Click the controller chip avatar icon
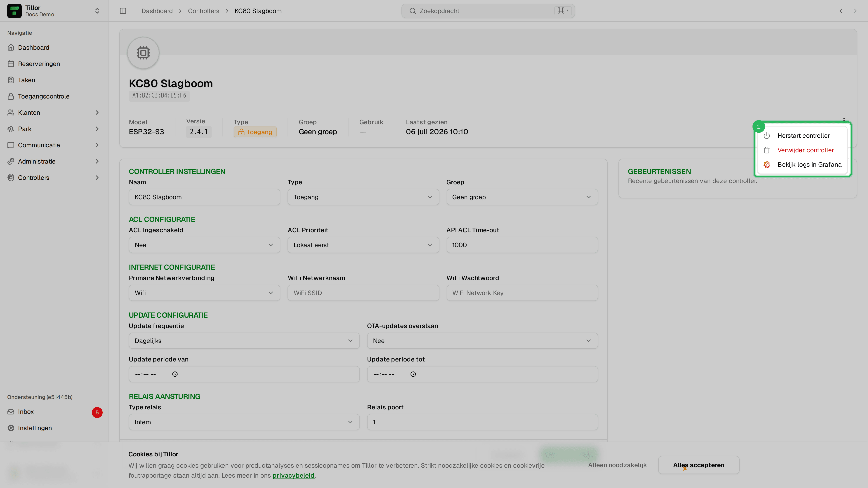 [x=143, y=53]
